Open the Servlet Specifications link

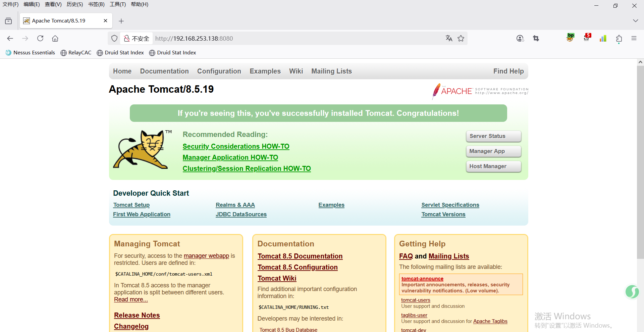click(x=450, y=205)
